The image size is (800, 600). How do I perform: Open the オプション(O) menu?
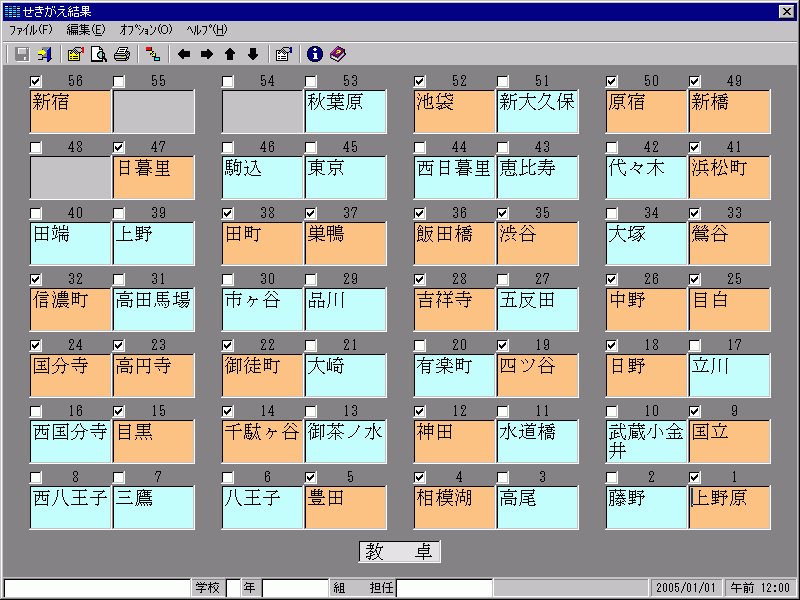coord(146,30)
